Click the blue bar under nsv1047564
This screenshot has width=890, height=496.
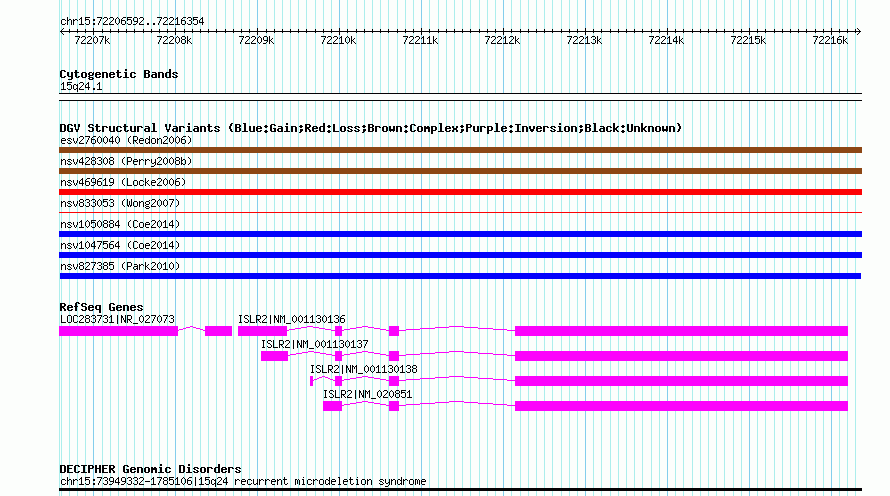tap(460, 255)
